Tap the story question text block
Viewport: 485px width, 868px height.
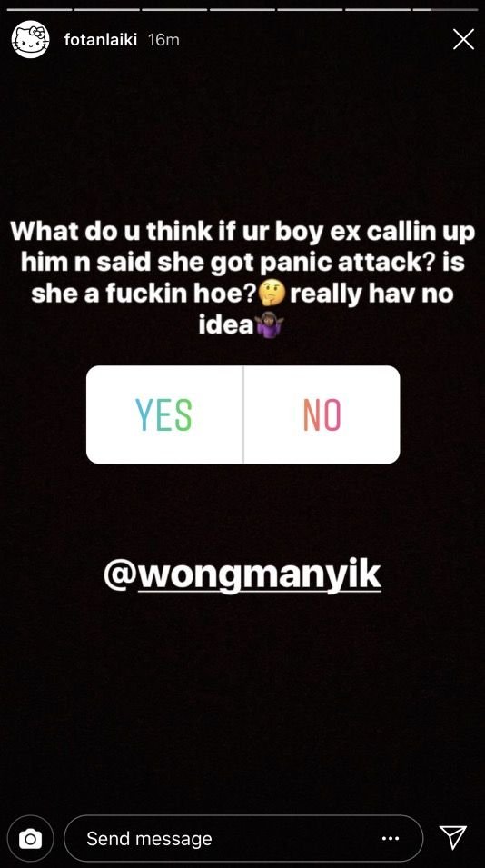[x=242, y=278]
